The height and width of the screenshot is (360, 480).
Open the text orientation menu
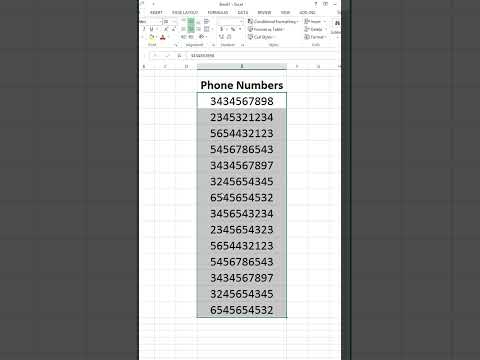click(202, 37)
